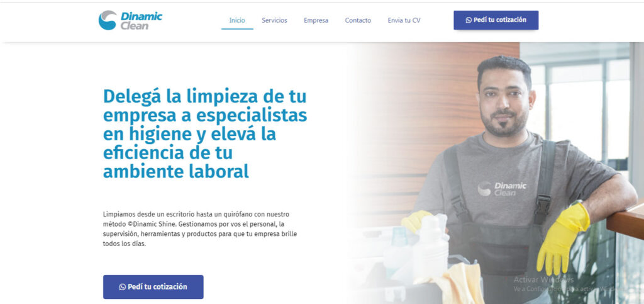Click lower Pedí tu cotización button
644x304 pixels.
click(x=153, y=287)
